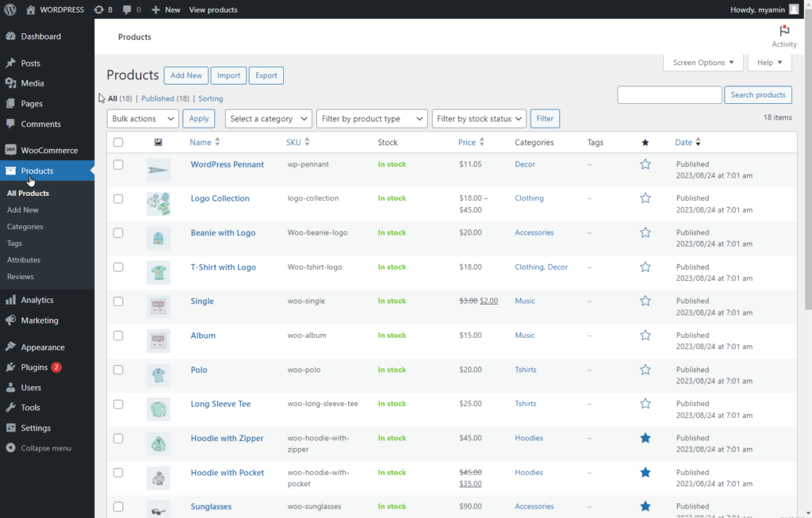
Task: Tick the checkbox for Logo Collection
Action: click(118, 199)
